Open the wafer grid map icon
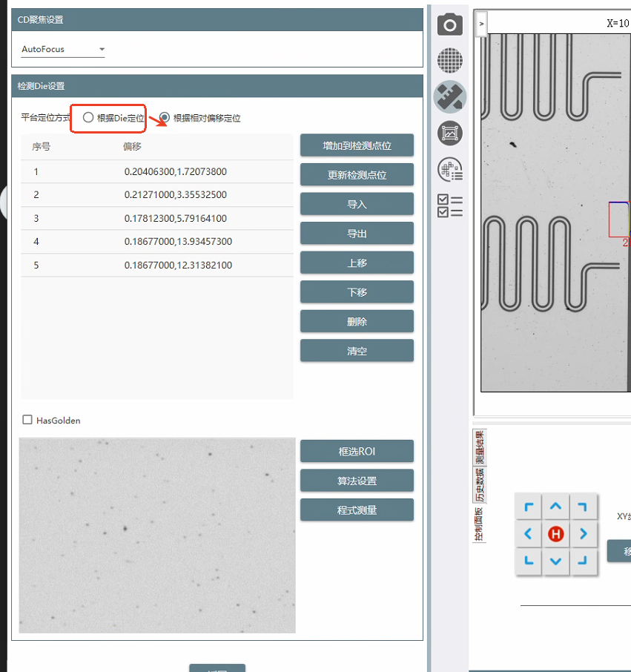Viewport: 631px width, 672px height. [449, 60]
